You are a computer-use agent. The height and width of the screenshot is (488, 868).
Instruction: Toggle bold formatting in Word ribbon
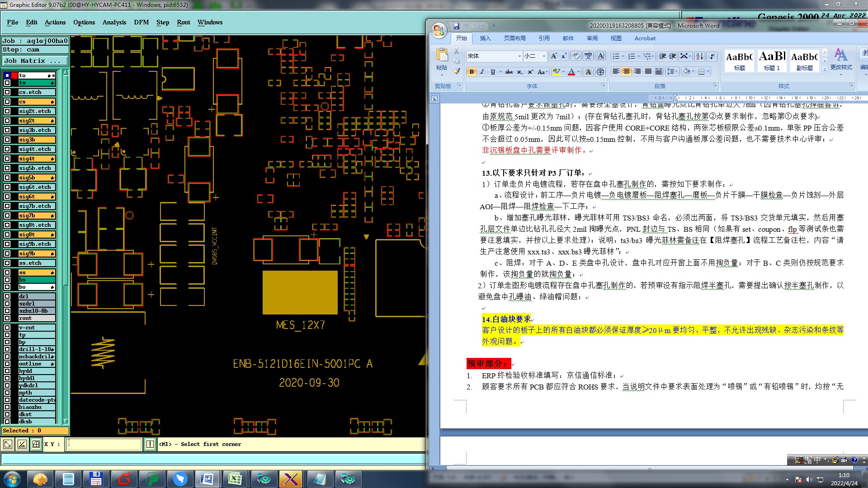472,72
